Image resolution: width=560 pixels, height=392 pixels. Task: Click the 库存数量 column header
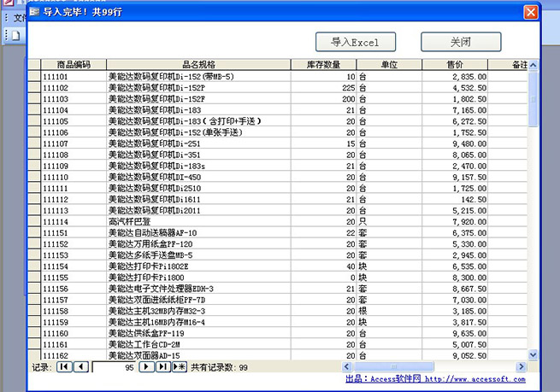tap(323, 65)
